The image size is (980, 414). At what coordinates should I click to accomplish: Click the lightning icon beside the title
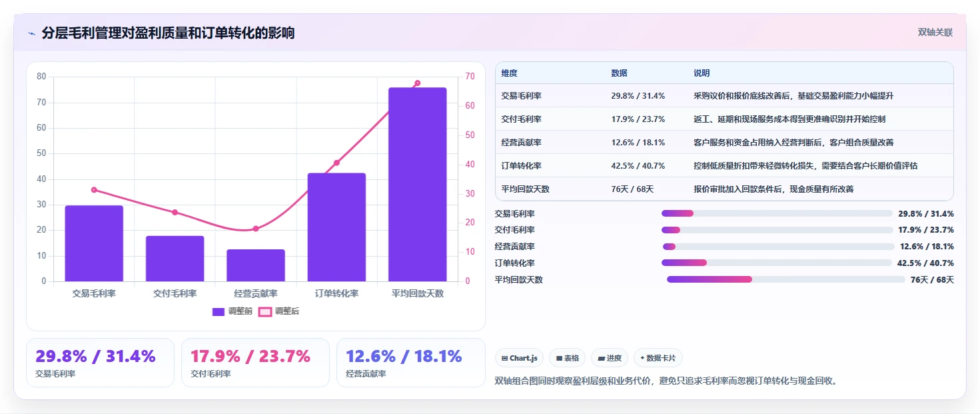[32, 33]
